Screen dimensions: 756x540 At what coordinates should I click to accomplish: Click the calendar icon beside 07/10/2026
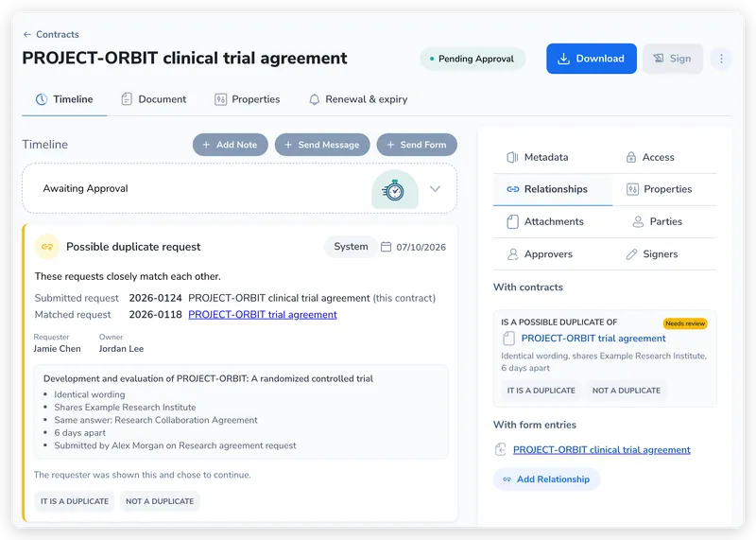[386, 247]
